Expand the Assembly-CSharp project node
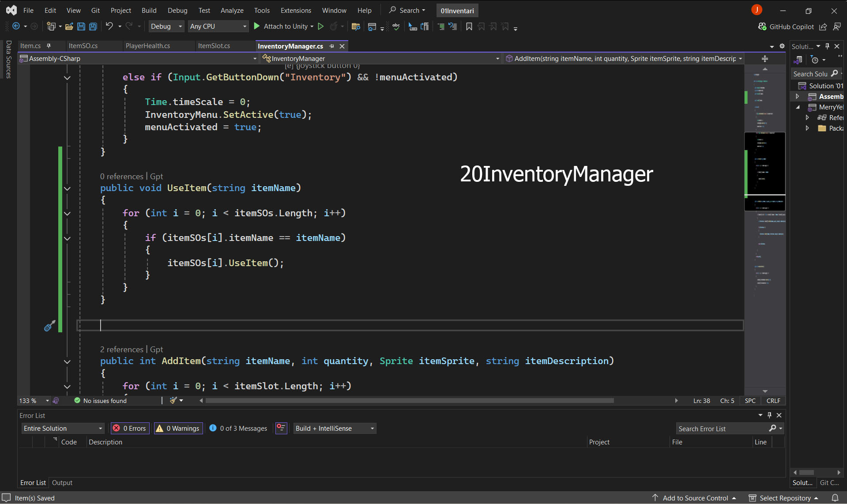847x504 pixels. (x=797, y=96)
